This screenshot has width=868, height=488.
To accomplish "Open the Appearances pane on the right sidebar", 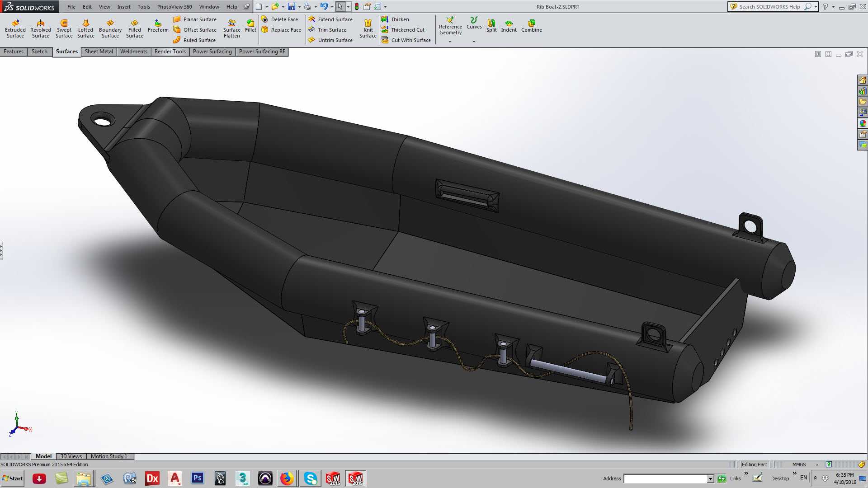I will [863, 123].
